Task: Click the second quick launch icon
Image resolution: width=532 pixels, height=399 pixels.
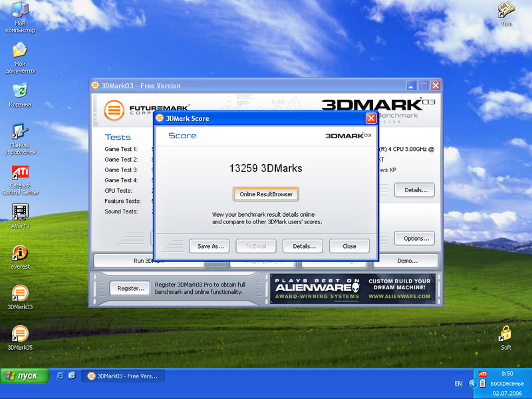Action: [x=72, y=376]
